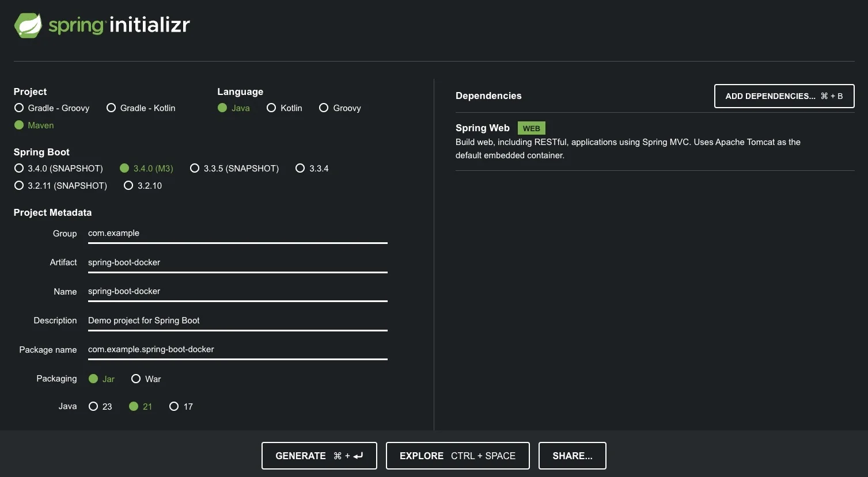Select Groovy as the language
The image size is (868, 477).
click(323, 108)
